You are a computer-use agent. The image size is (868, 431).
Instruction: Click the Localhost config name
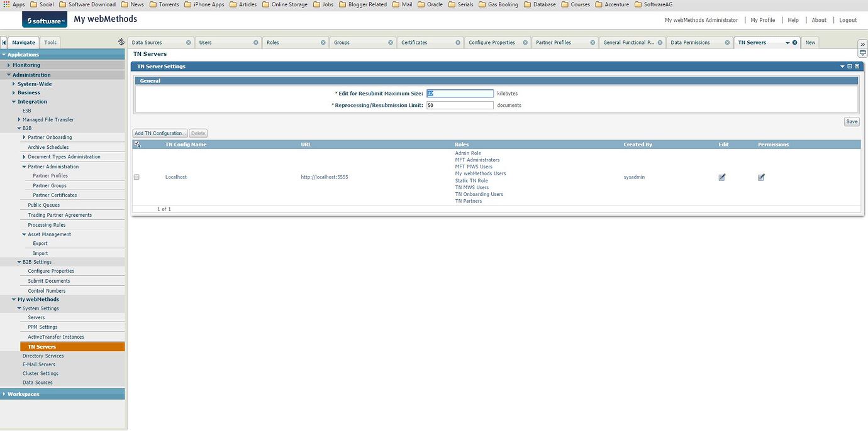coord(176,177)
